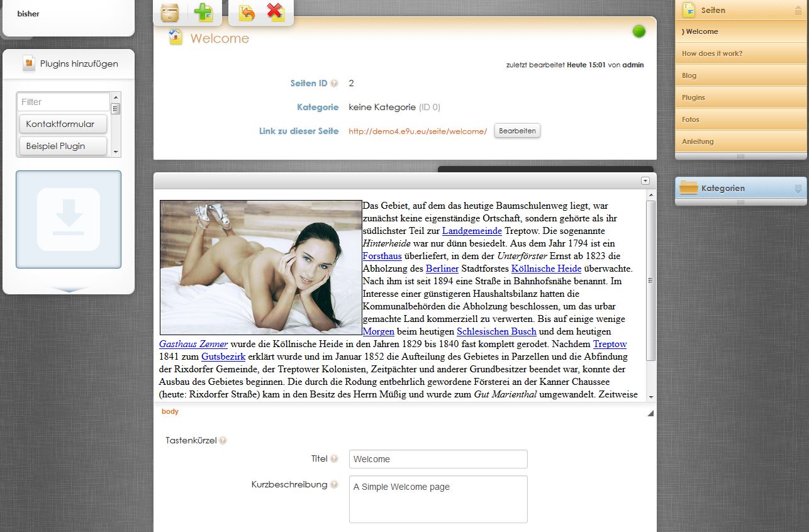Click the admin username in last edited line
This screenshot has height=532, width=809.
click(x=633, y=65)
